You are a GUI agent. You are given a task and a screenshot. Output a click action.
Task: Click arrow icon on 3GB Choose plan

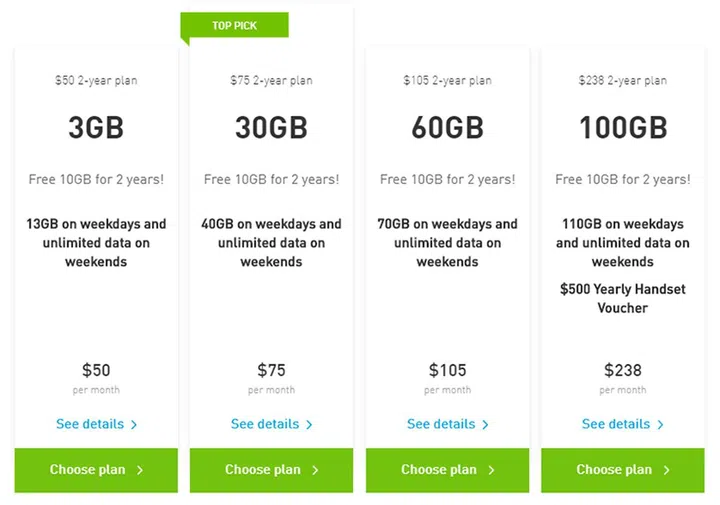coord(140,470)
